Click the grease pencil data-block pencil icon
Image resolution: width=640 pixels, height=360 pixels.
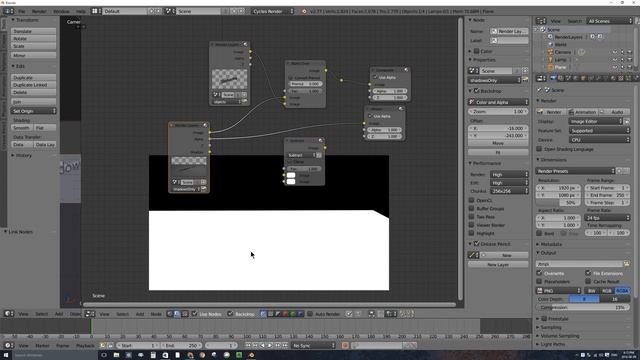point(473,255)
